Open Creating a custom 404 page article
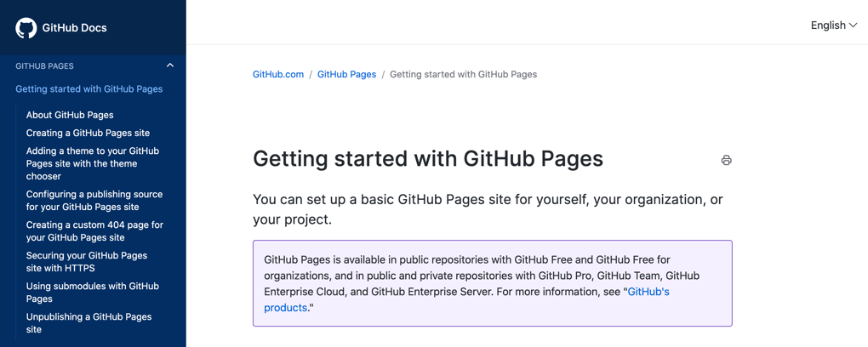 click(94, 231)
